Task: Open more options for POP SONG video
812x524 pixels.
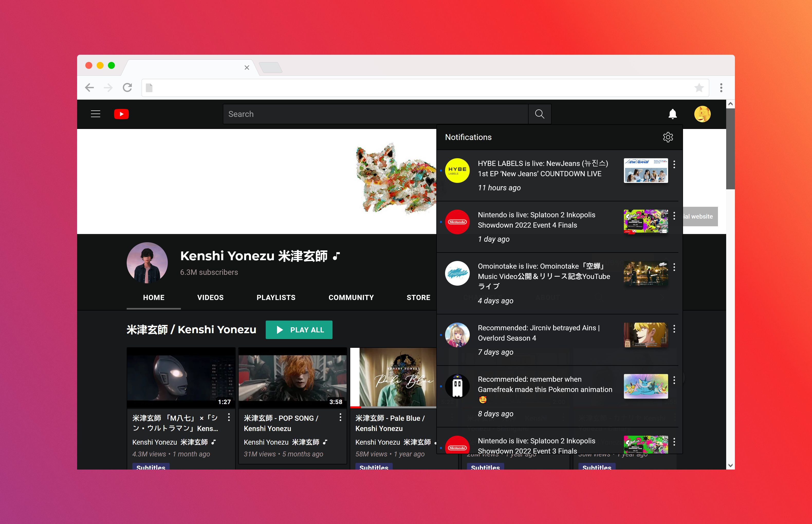Action: tap(340, 418)
